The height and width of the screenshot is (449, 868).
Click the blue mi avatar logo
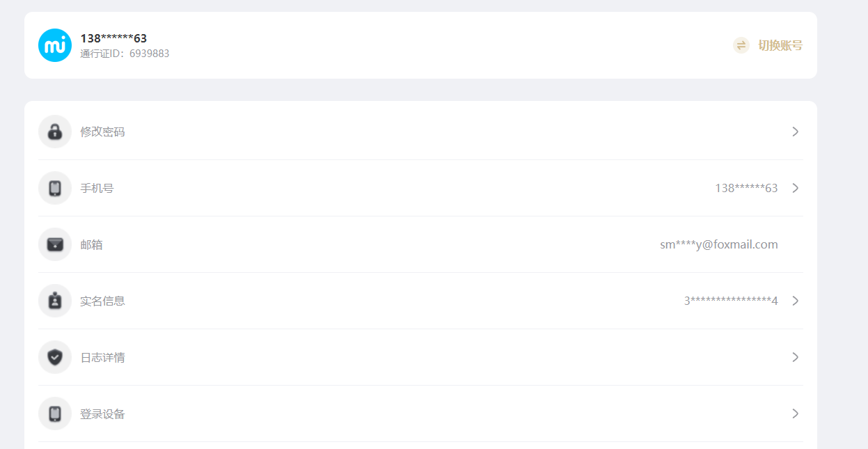point(55,45)
